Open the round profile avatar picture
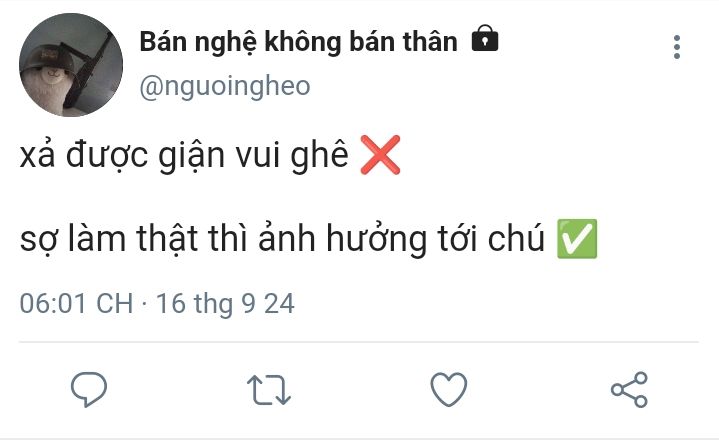The height and width of the screenshot is (442, 719). click(71, 65)
